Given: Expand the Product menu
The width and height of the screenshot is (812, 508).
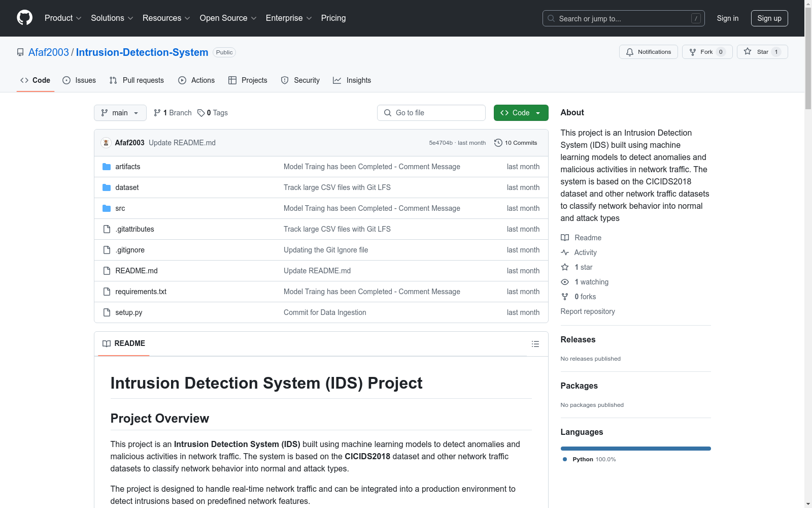Looking at the screenshot, I should 63,18.
